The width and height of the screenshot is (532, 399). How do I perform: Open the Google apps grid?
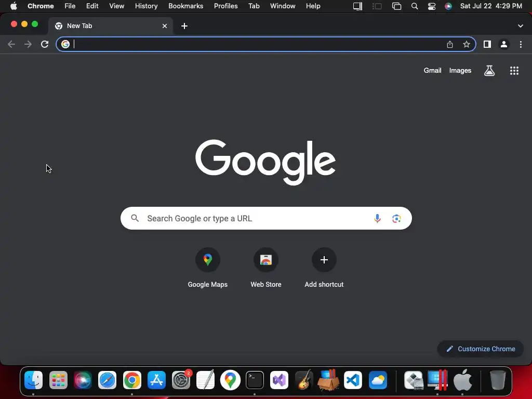click(514, 71)
